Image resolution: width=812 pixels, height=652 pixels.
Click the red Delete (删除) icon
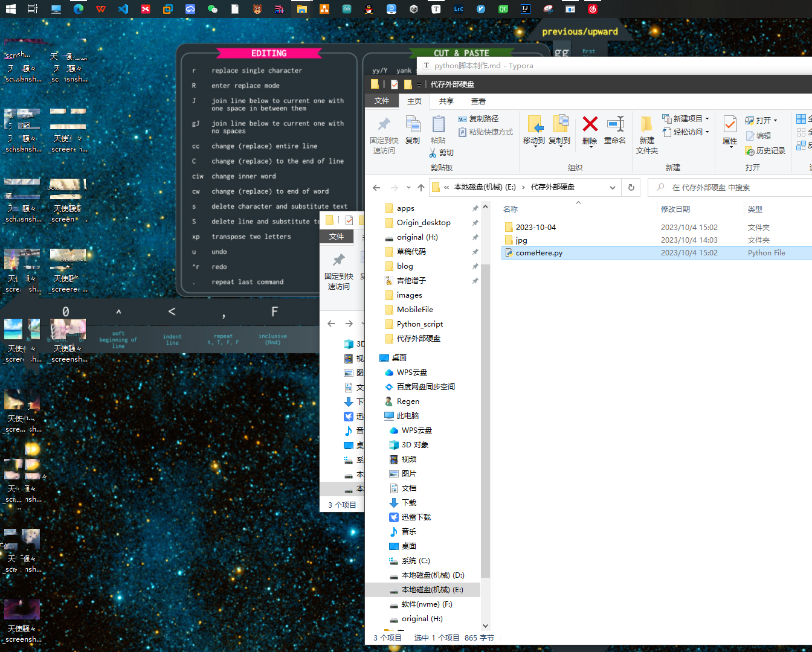click(x=590, y=130)
